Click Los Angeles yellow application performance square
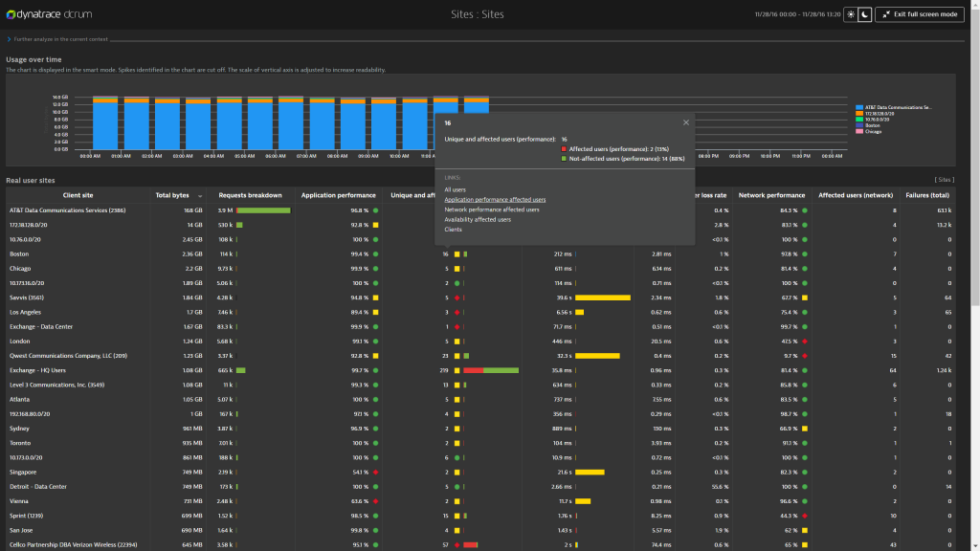The width and height of the screenshot is (980, 551). 375,313
